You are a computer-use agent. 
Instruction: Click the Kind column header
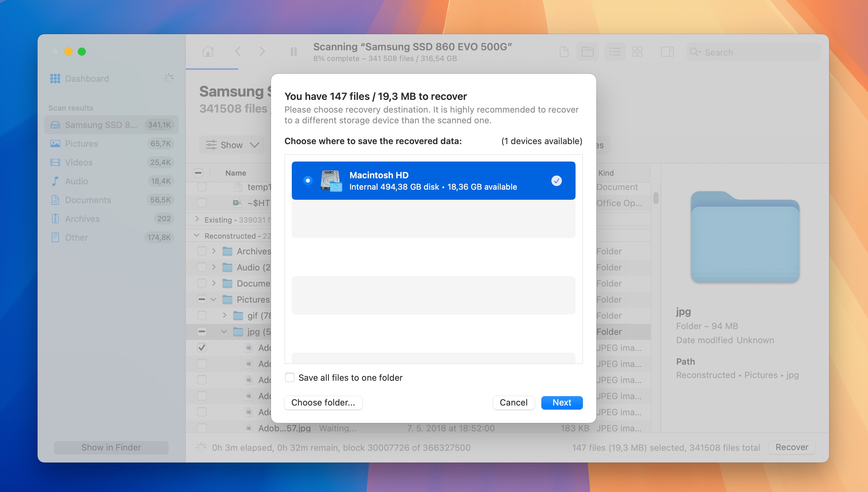pyautogui.click(x=606, y=173)
